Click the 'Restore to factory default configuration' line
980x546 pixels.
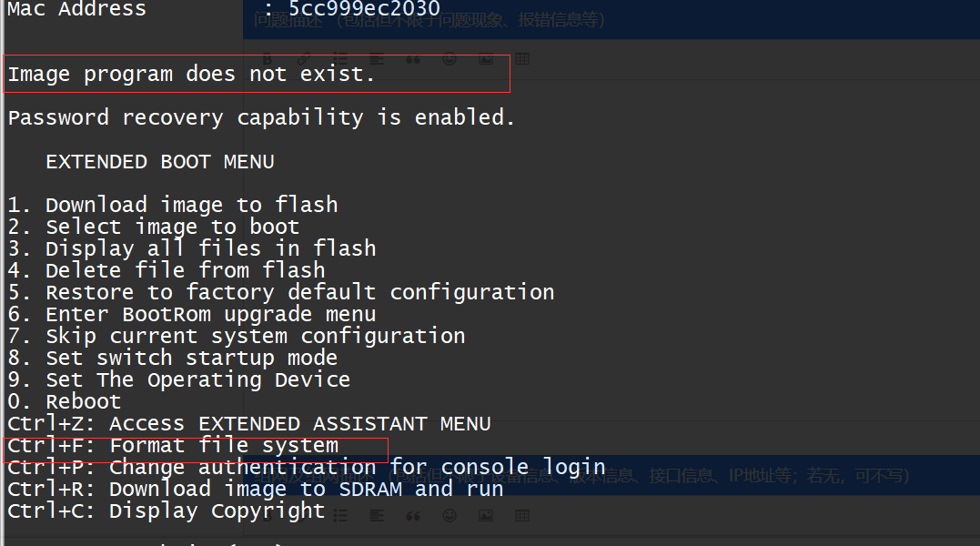click(281, 292)
